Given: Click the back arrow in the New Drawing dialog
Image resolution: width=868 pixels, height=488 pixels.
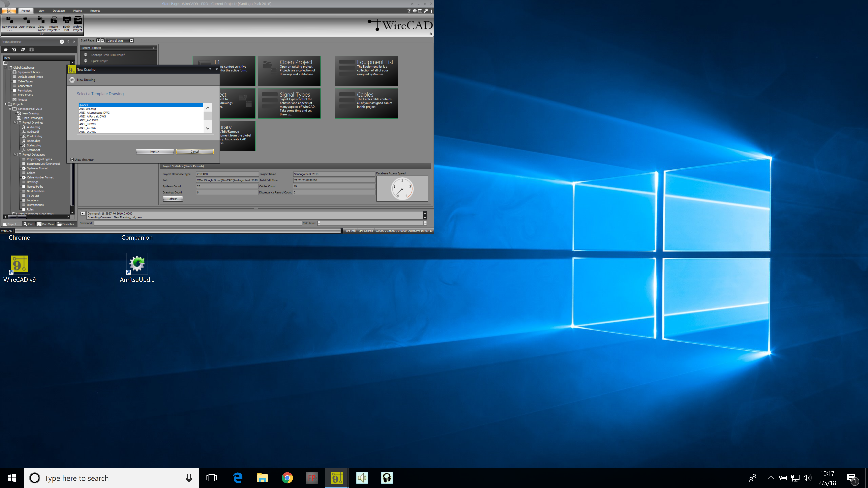Looking at the screenshot, I should [x=72, y=80].
